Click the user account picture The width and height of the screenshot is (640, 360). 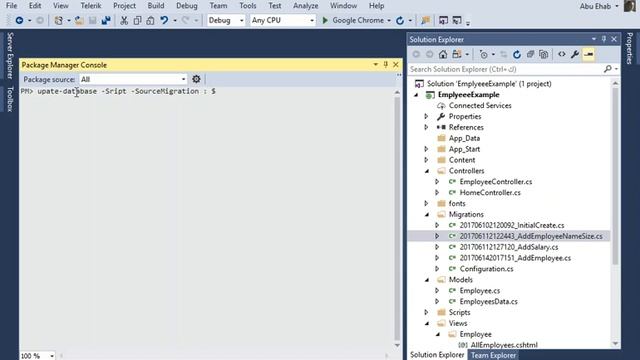tap(631, 6)
